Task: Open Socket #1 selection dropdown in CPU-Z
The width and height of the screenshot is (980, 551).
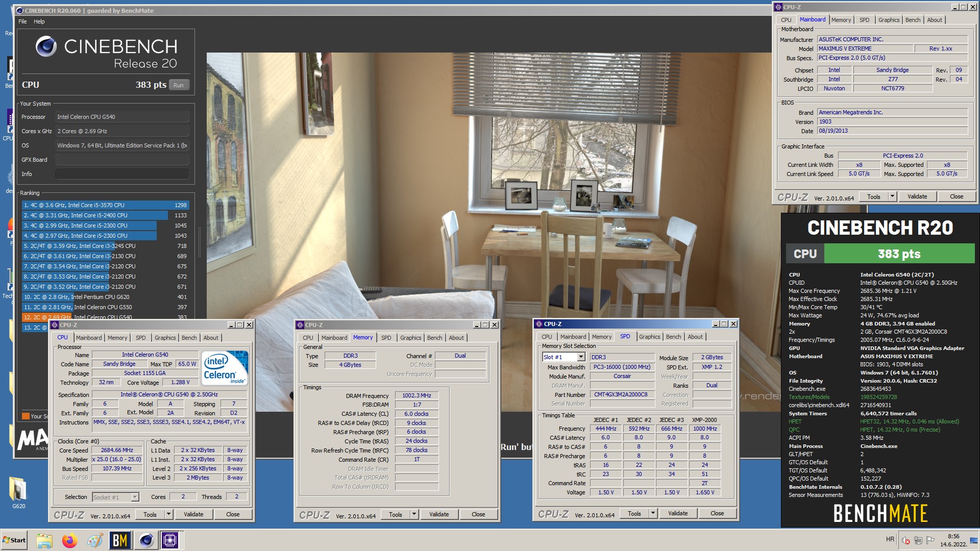Action: point(135,497)
